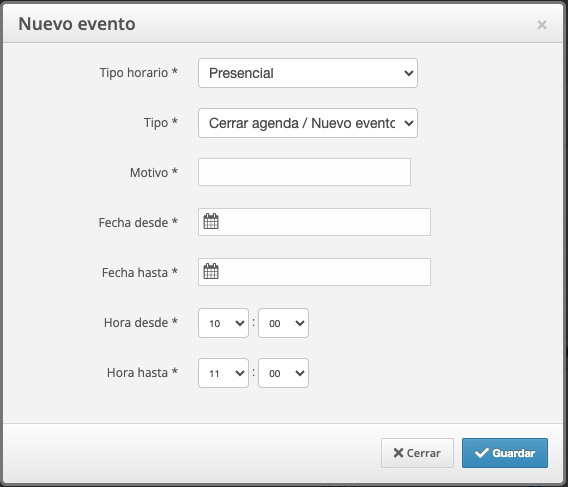This screenshot has width=568, height=487.
Task: Focus the Motivo text field
Action: click(304, 172)
